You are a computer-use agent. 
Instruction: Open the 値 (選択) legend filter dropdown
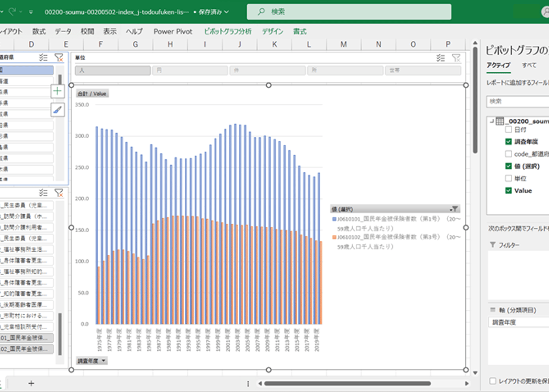(x=454, y=209)
